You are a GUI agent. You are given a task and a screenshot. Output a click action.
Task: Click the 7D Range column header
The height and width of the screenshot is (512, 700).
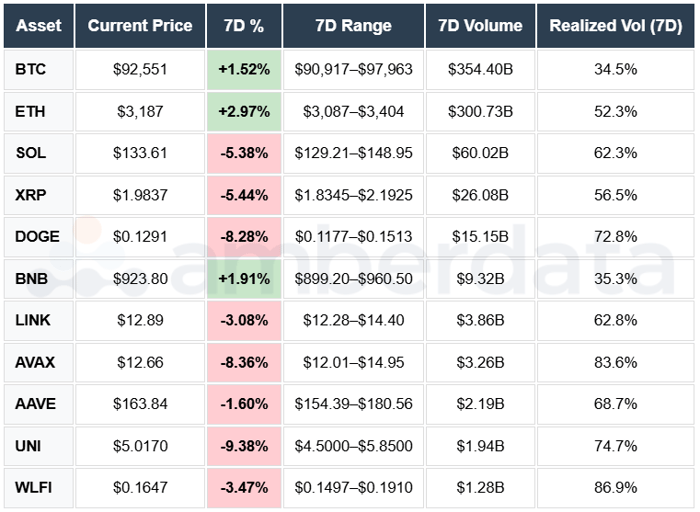click(353, 26)
